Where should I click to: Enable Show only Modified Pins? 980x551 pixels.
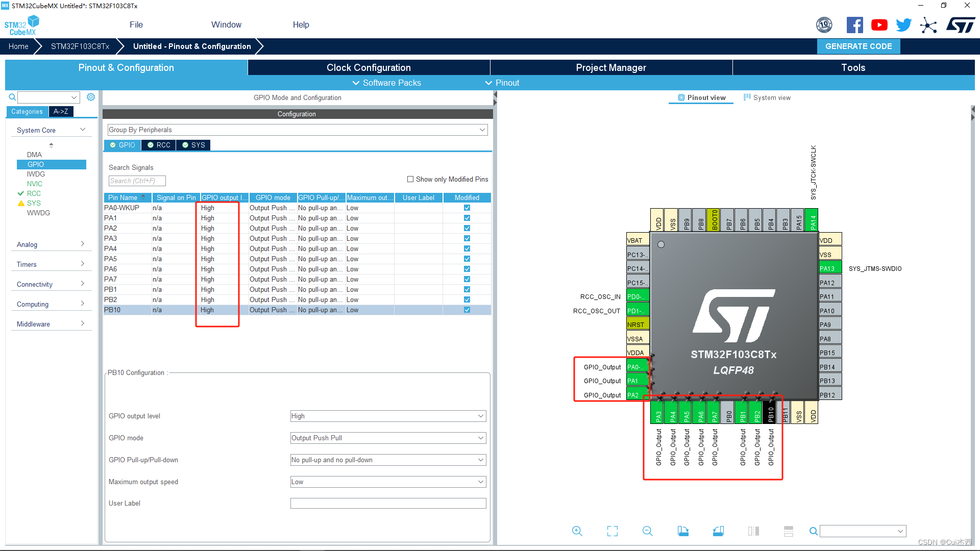tap(410, 179)
